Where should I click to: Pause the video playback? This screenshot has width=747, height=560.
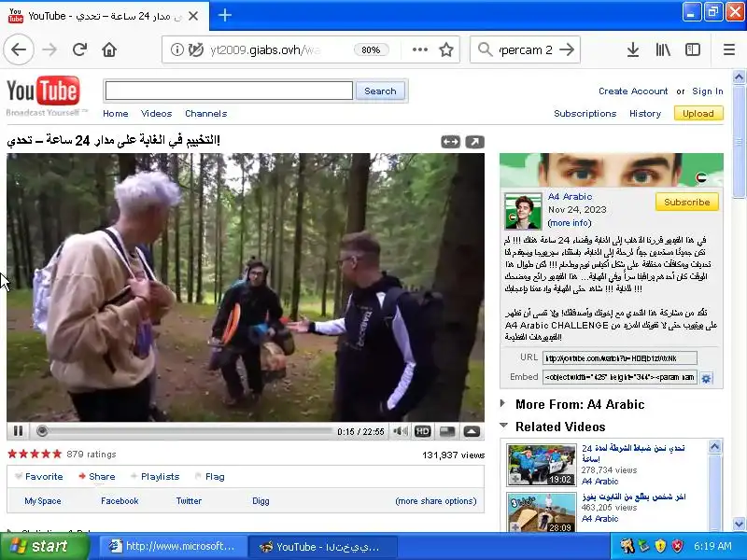18,431
